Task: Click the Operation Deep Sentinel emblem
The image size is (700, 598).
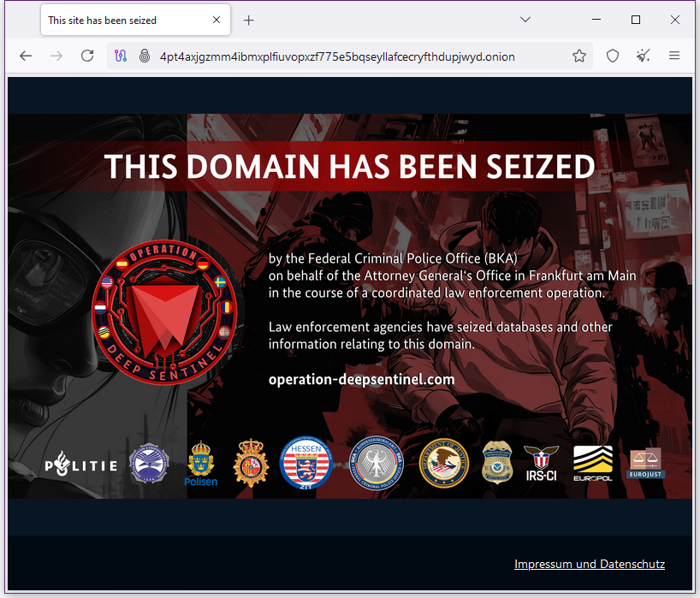Action: coord(165,313)
